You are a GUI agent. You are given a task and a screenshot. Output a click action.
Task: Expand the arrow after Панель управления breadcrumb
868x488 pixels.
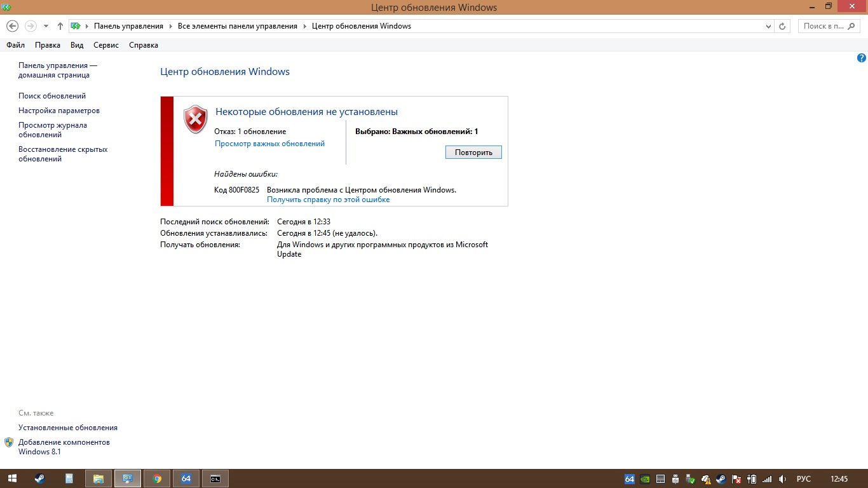(x=170, y=26)
